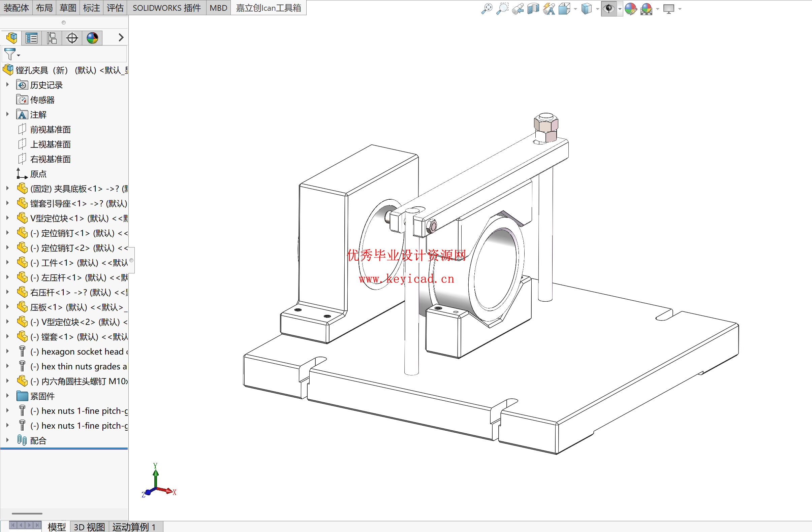Expand the (固定) 夹具底板<1> component
Screen dimensions: 812x532
tap(7, 188)
